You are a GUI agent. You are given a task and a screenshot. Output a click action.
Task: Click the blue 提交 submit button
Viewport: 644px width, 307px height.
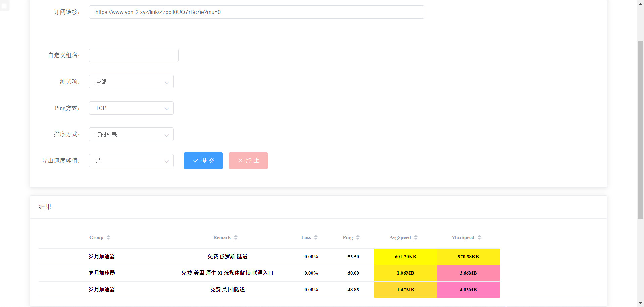pos(203,161)
